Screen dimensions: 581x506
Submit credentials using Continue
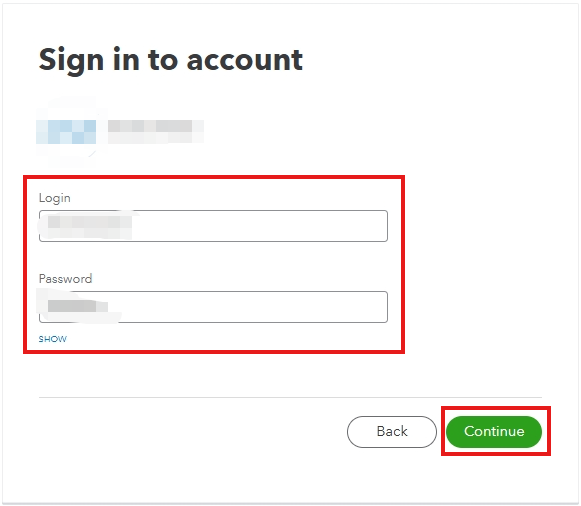tap(494, 432)
